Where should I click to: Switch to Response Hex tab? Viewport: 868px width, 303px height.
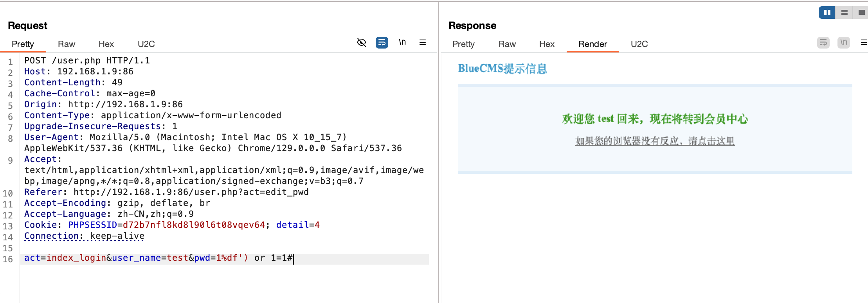pos(547,44)
